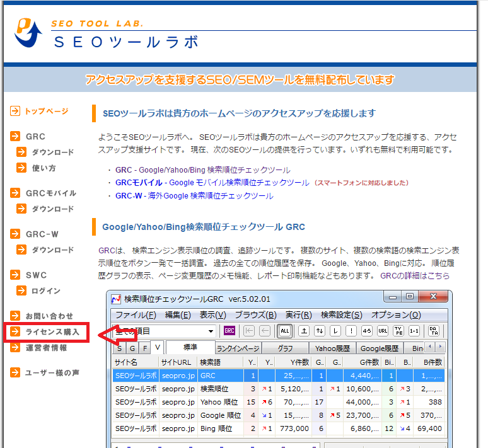
Task: Open the ライセンス購入 sidebar link
Action: pos(52,331)
